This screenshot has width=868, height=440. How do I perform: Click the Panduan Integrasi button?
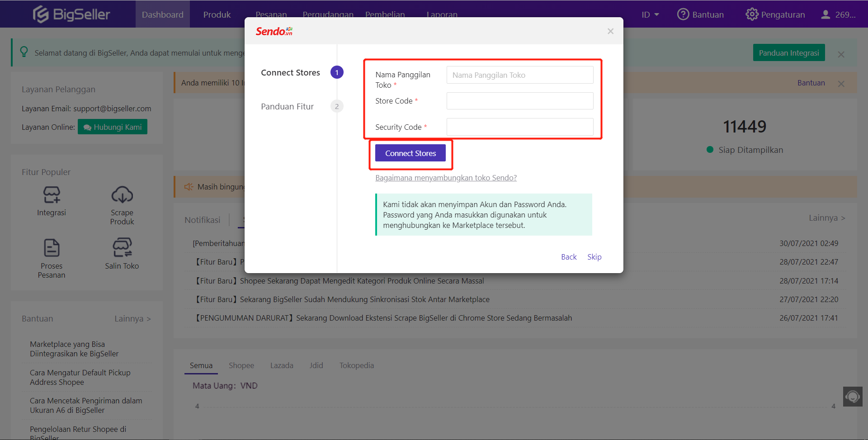[789, 53]
